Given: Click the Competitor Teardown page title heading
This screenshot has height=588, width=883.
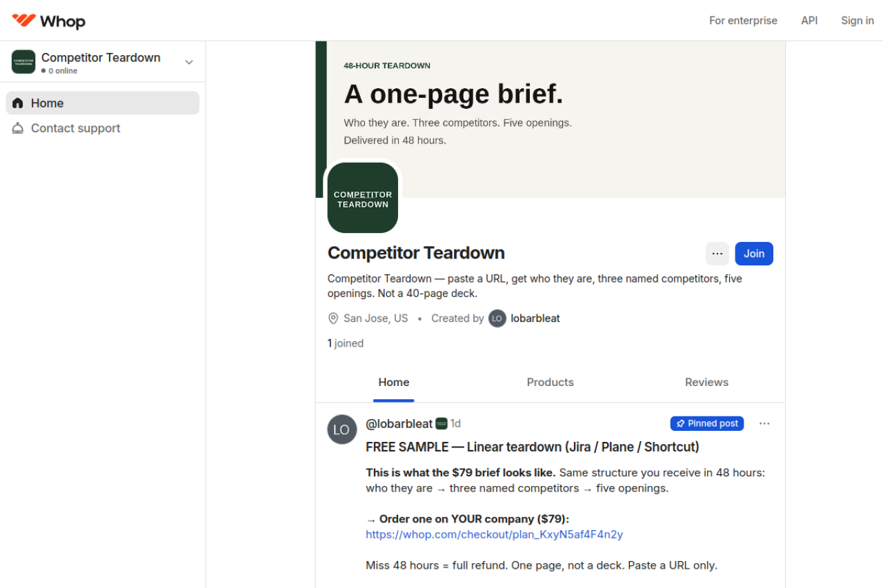Looking at the screenshot, I should (416, 253).
